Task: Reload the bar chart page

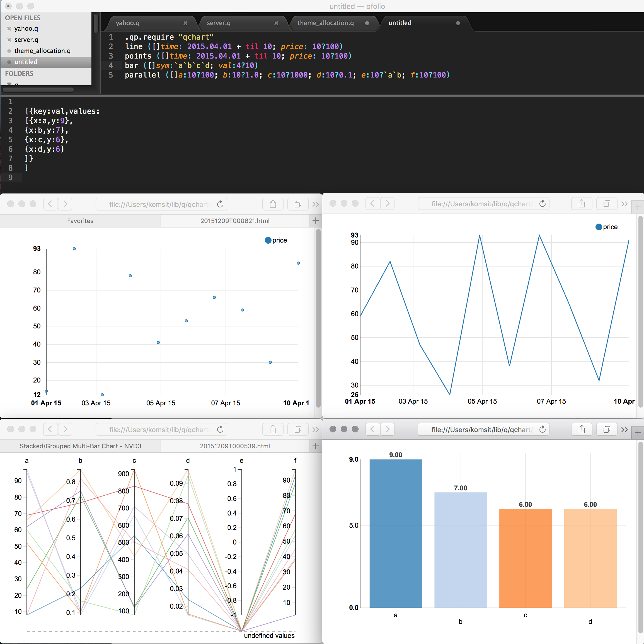Action: [x=542, y=429]
